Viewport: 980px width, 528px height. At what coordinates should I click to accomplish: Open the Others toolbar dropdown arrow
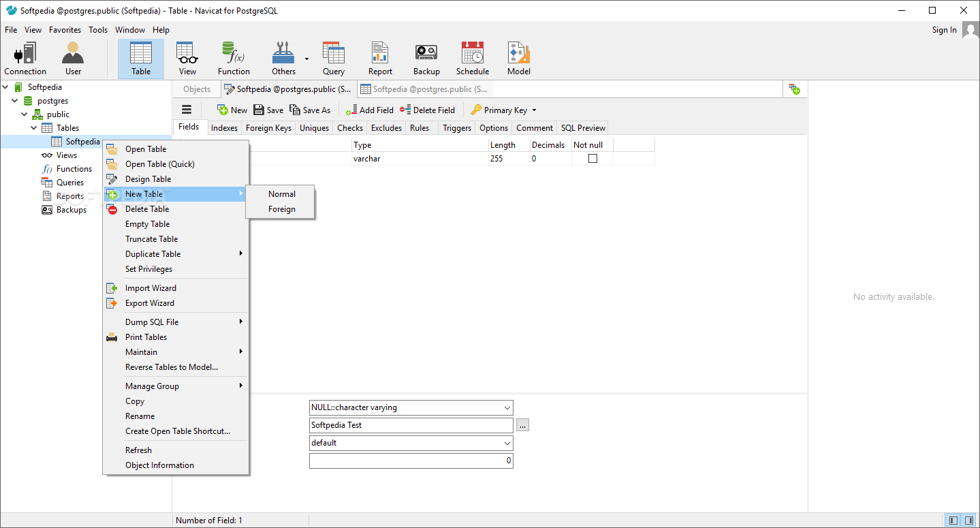(x=306, y=59)
